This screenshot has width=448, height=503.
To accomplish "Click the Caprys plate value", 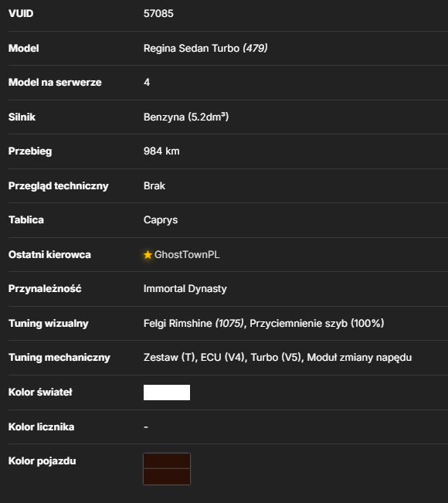I will click(x=161, y=220).
